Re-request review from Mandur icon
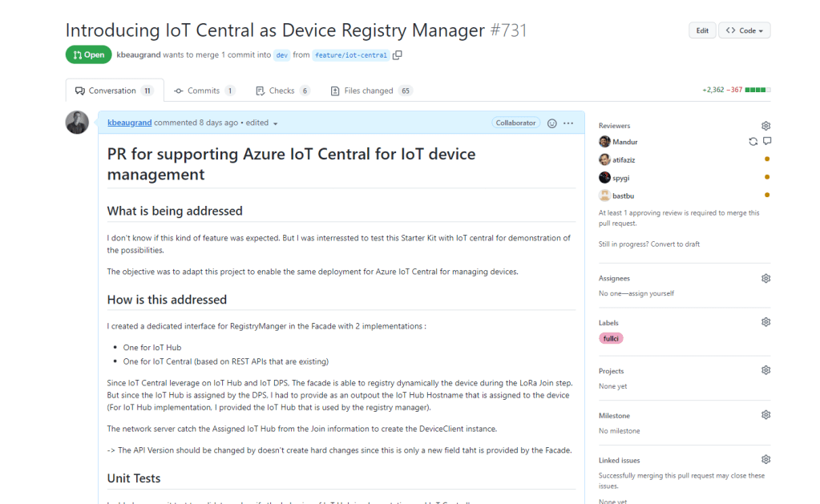This screenshot has height=504, width=820. (x=753, y=142)
